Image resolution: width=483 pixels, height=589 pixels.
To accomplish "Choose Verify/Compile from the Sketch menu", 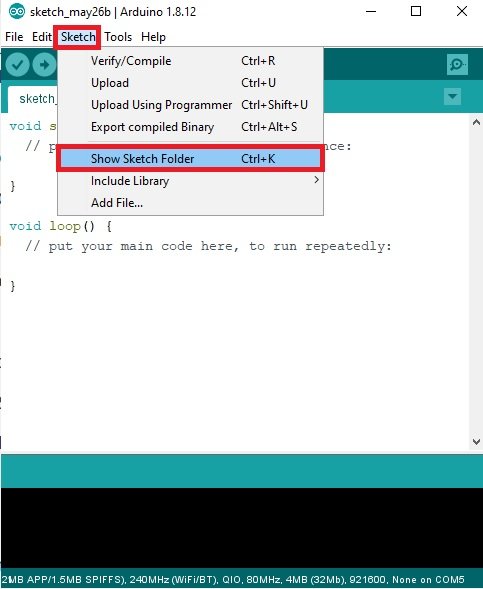I will click(190, 61).
